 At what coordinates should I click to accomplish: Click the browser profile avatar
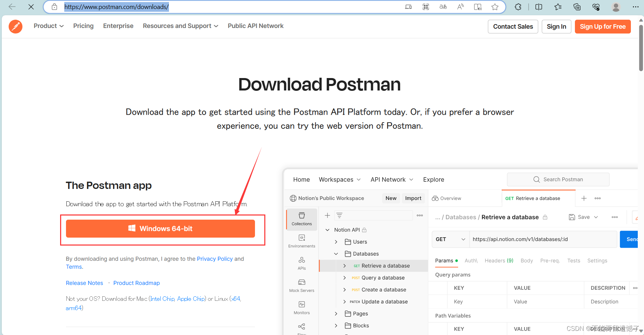(x=616, y=7)
